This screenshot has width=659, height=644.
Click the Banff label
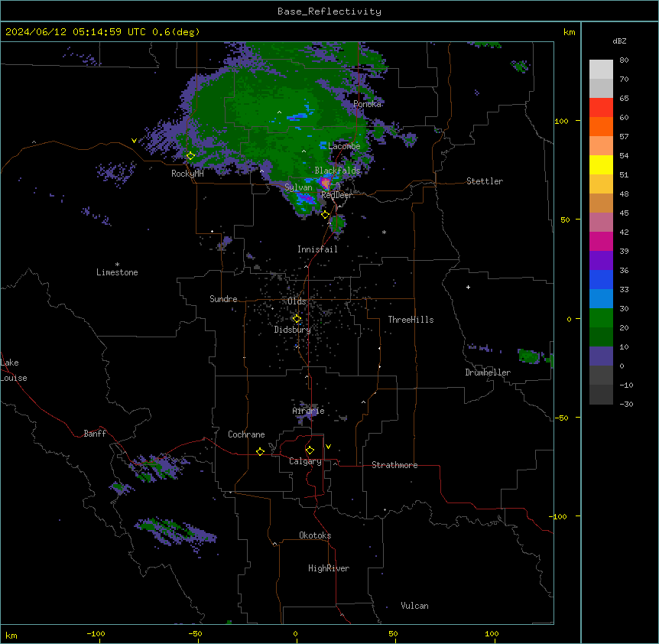pos(95,434)
